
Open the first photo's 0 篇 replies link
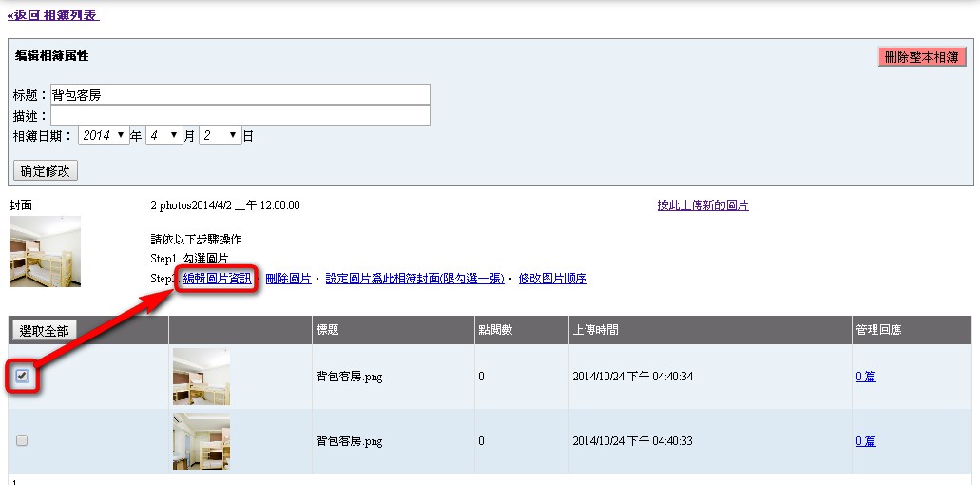[x=866, y=377]
